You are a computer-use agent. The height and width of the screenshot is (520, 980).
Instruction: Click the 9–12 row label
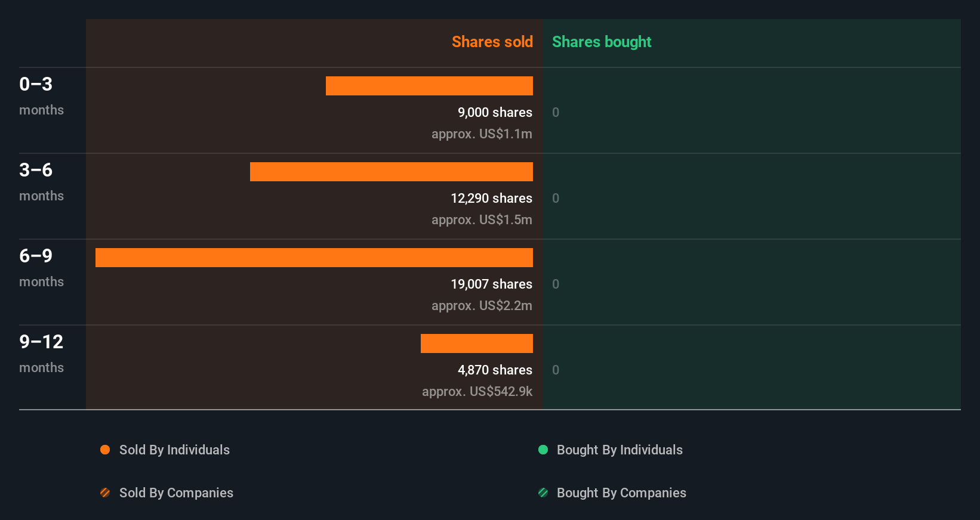(41, 342)
